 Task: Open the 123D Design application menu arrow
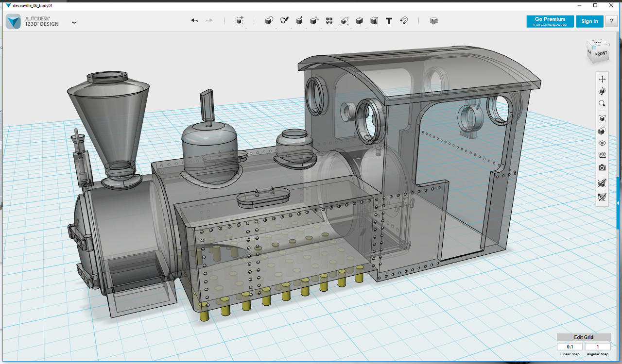pyautogui.click(x=74, y=22)
